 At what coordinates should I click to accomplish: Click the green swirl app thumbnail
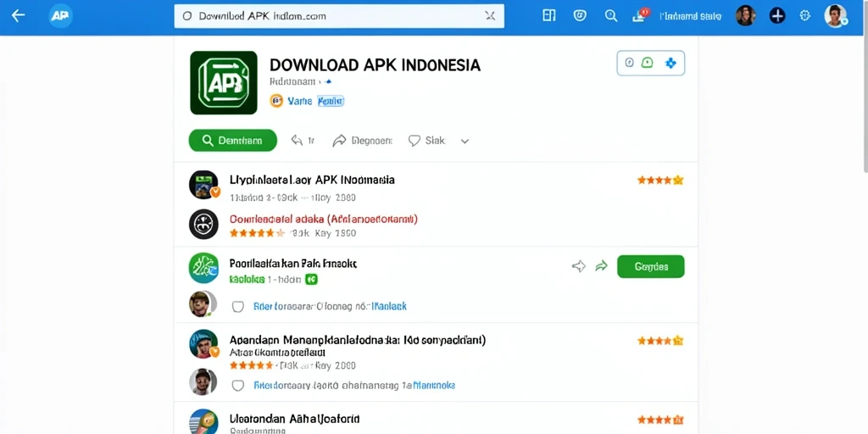(x=203, y=268)
